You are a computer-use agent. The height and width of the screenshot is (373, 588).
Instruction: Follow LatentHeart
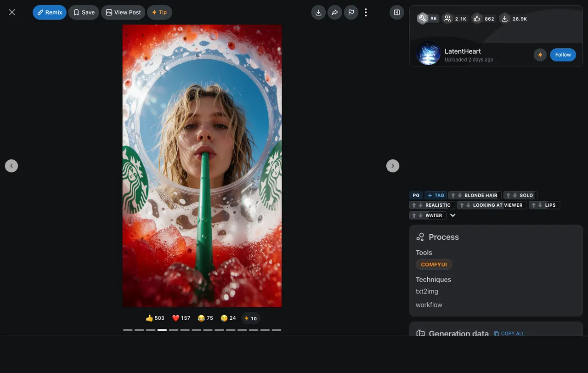(563, 55)
